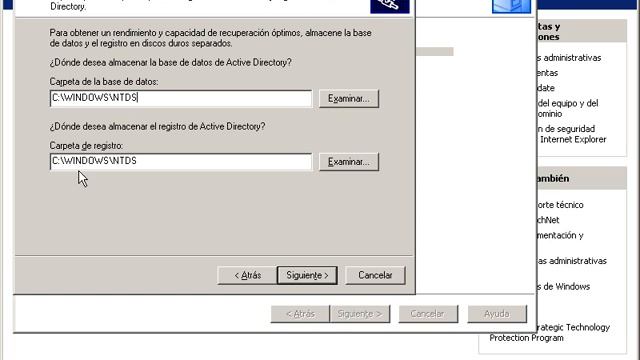Click Examinar beside log folder field
This screenshot has width=640, height=360.
pos(349,162)
